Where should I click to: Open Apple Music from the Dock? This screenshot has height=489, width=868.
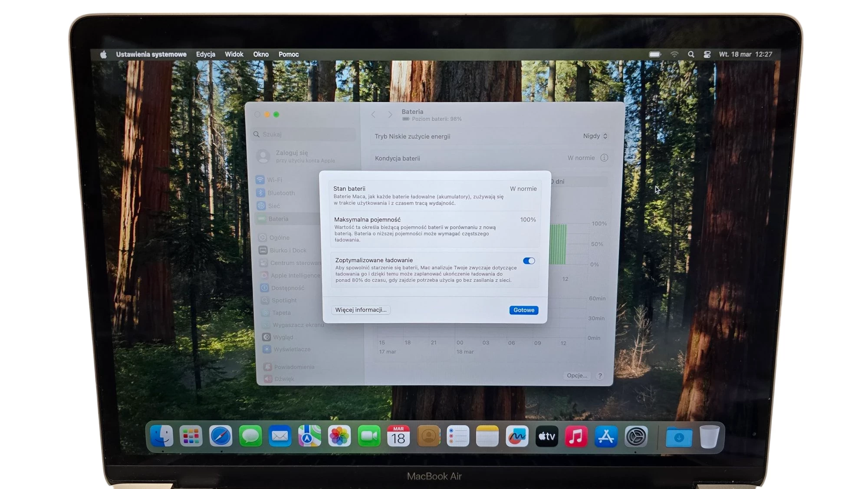tap(576, 436)
